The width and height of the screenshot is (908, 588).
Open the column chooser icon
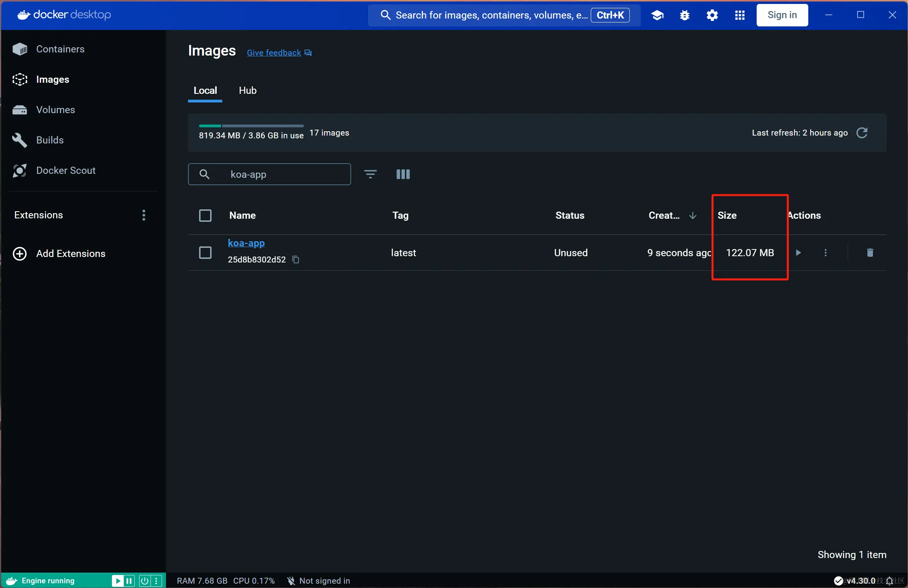(x=403, y=174)
